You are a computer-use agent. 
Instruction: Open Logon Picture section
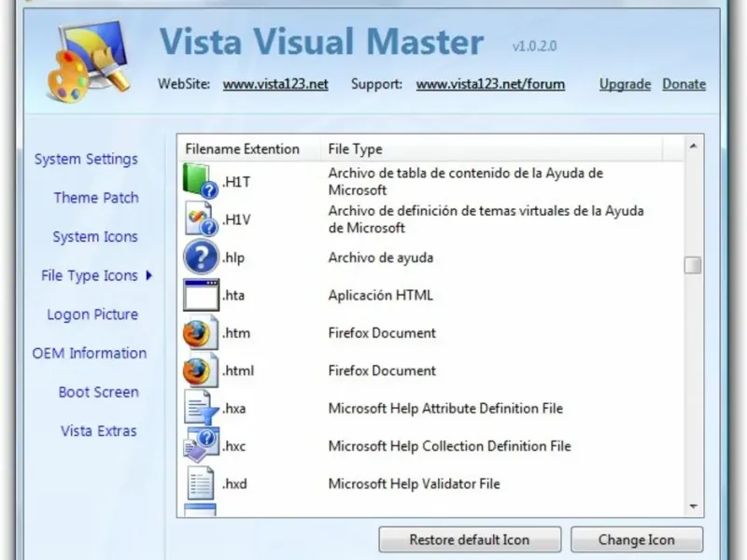coord(92,315)
